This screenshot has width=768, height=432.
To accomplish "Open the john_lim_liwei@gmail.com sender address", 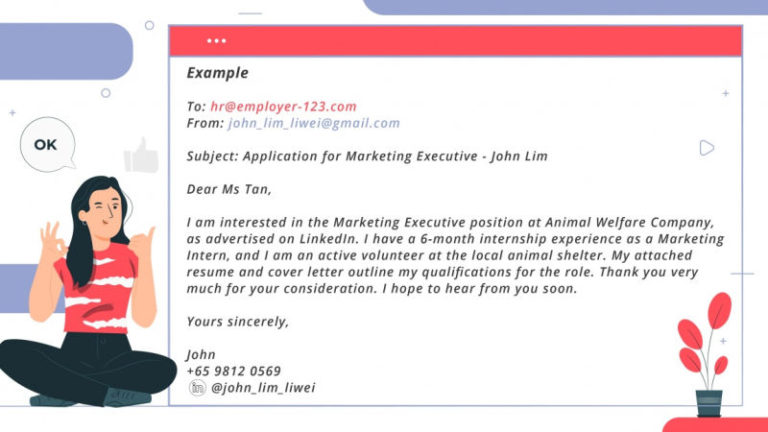I will [313, 123].
